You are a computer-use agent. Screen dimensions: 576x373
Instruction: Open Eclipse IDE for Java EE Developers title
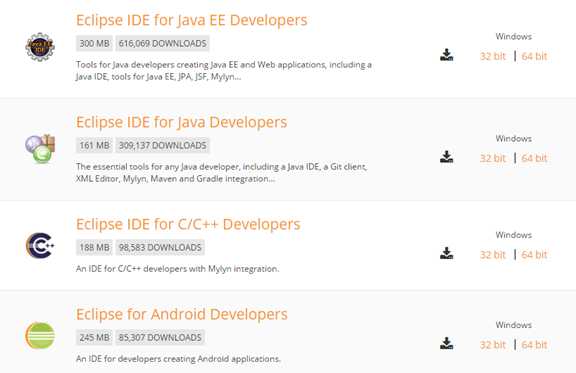pyautogui.click(x=191, y=20)
